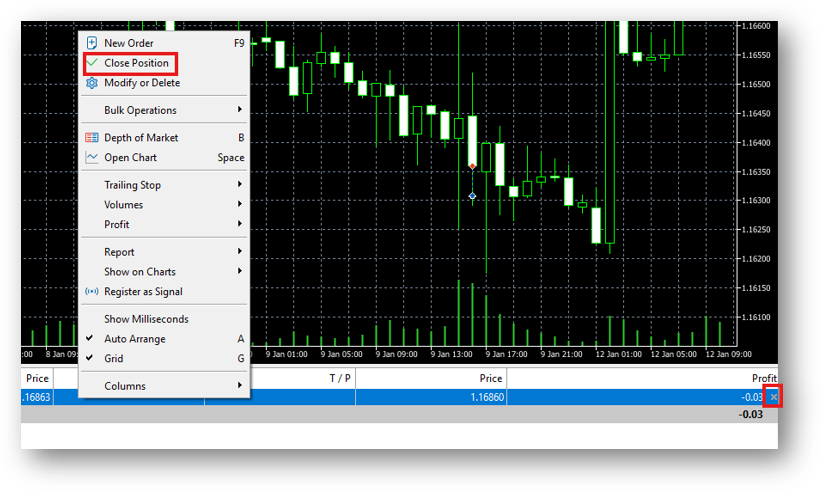
Task: Expand the Trailing Stop submenu
Action: pyautogui.click(x=132, y=185)
